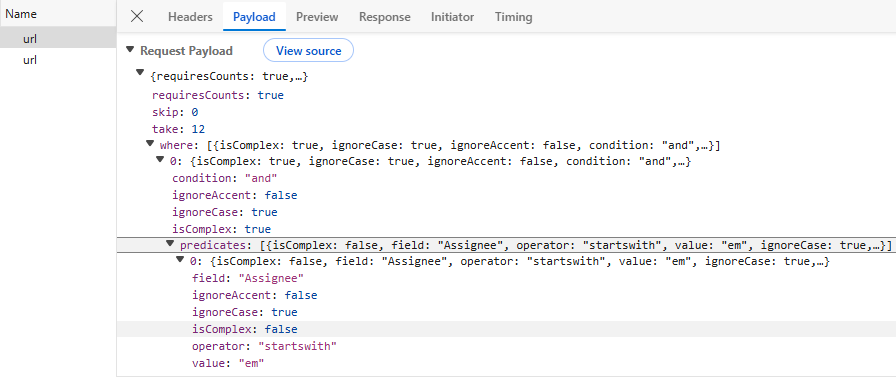Switch to the Response tab

385,17
